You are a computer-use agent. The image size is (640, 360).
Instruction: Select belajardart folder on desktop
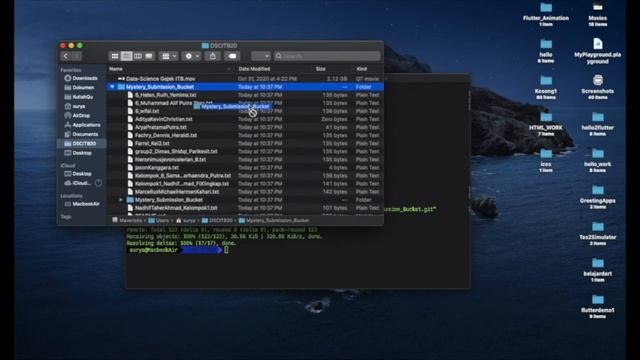click(x=598, y=270)
